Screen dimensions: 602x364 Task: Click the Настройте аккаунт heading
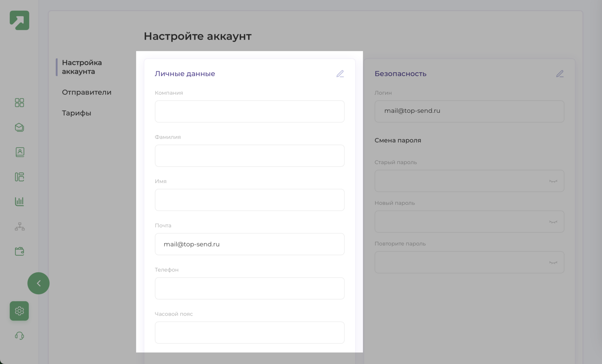click(x=197, y=36)
